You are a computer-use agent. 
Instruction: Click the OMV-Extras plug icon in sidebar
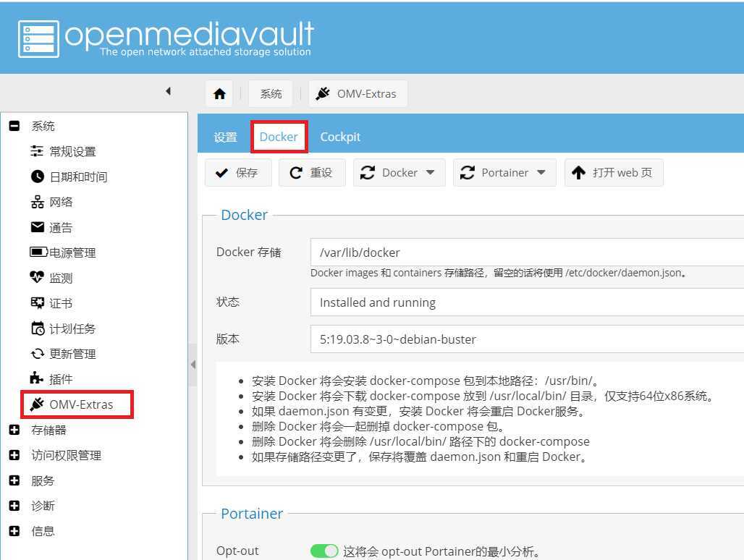pos(36,404)
